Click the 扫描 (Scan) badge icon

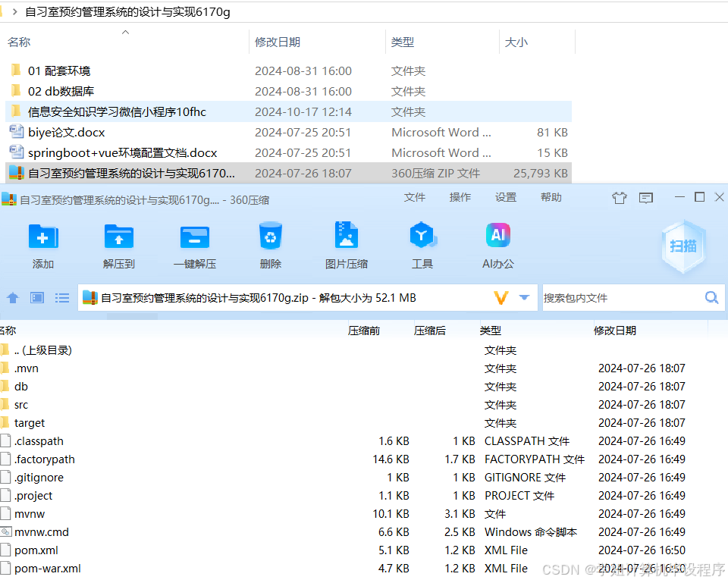682,245
